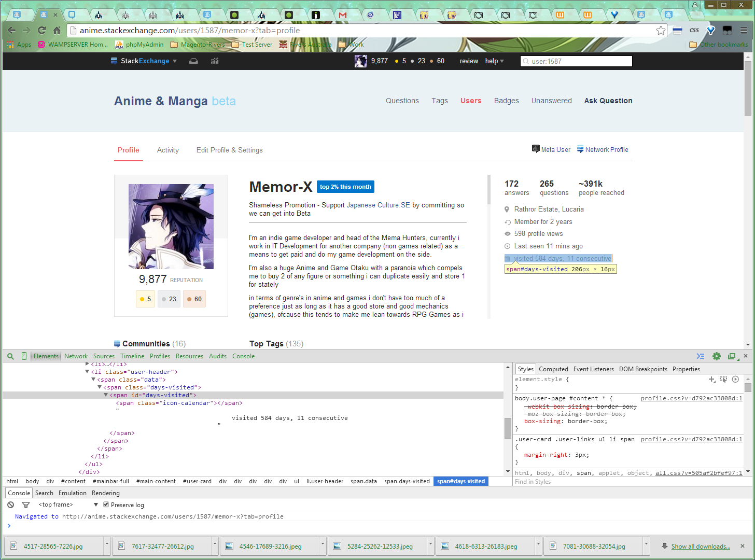Show DevTools console drawer icon
This screenshot has width=755, height=560.
coord(701,356)
